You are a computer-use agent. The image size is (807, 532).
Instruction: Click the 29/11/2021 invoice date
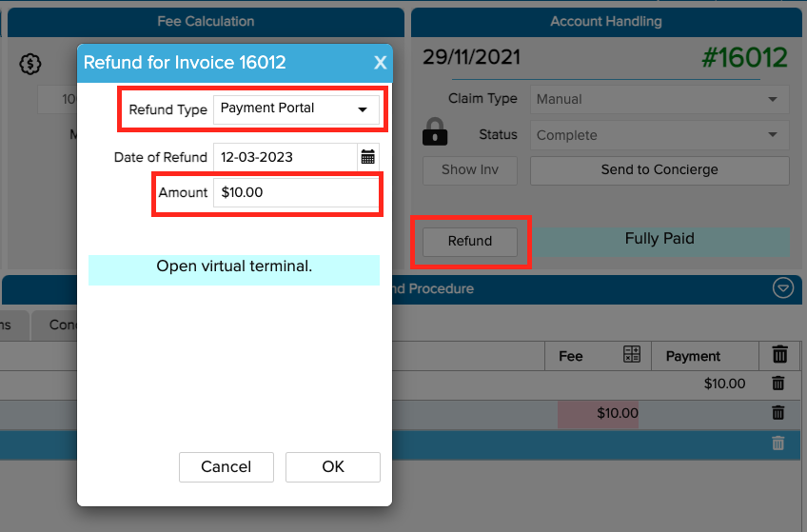pos(471,57)
